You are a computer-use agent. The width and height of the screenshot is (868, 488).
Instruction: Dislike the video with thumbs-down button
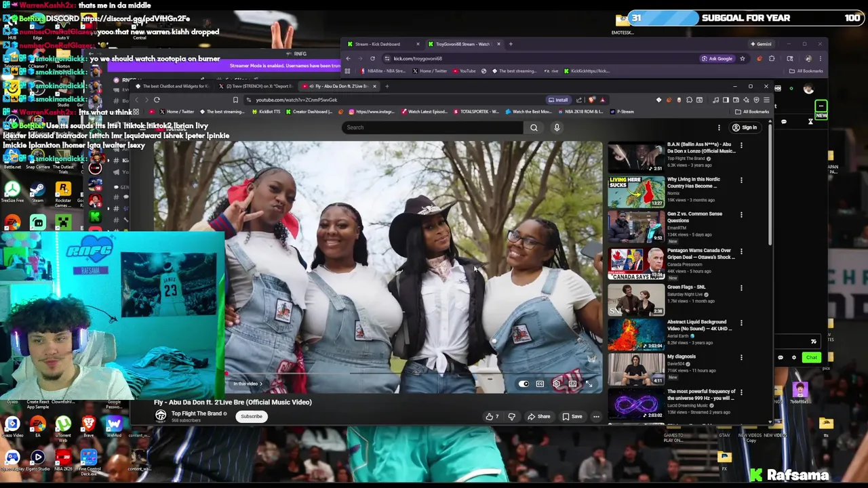pyautogui.click(x=512, y=417)
